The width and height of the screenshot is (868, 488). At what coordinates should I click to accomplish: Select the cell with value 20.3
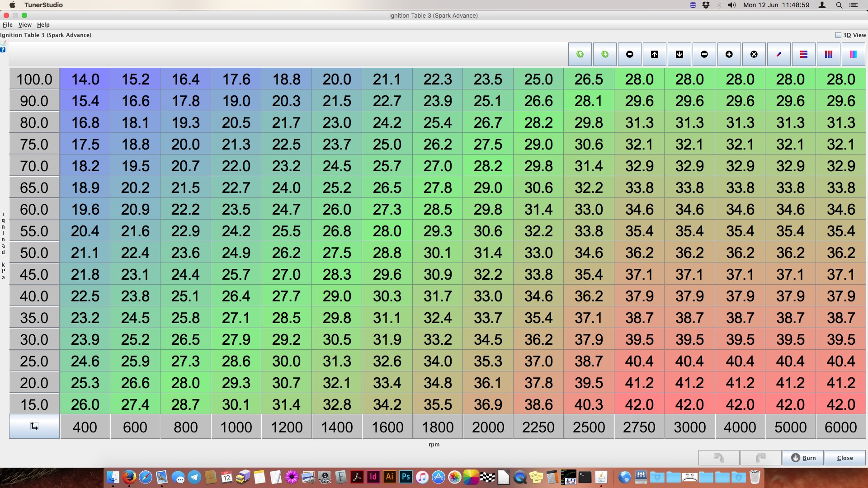[x=286, y=101]
